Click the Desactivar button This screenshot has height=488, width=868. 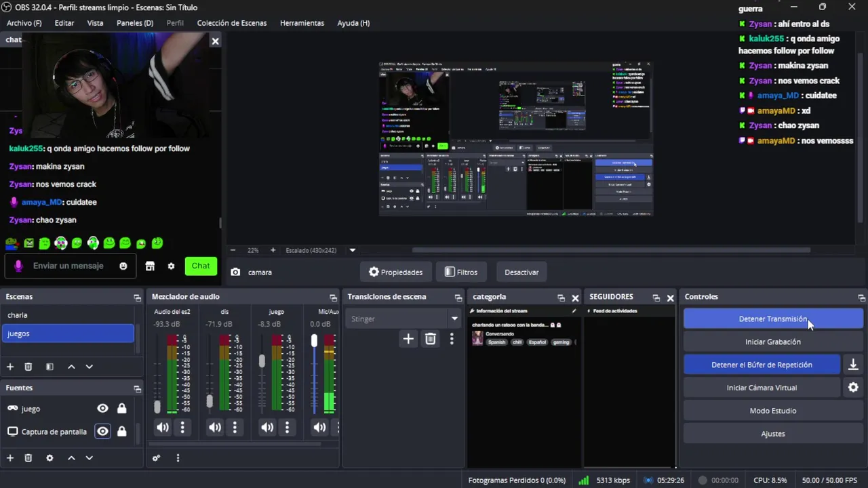tap(521, 272)
